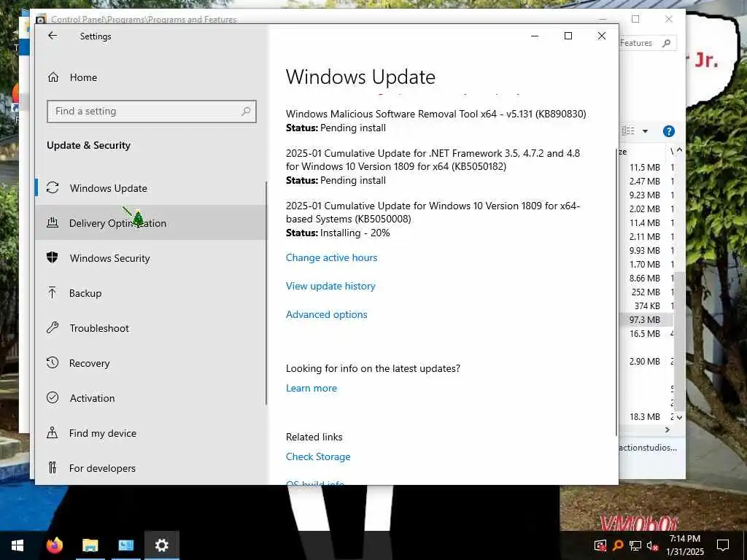Click the network tray icon
This screenshot has height=560, width=747.
click(635, 545)
